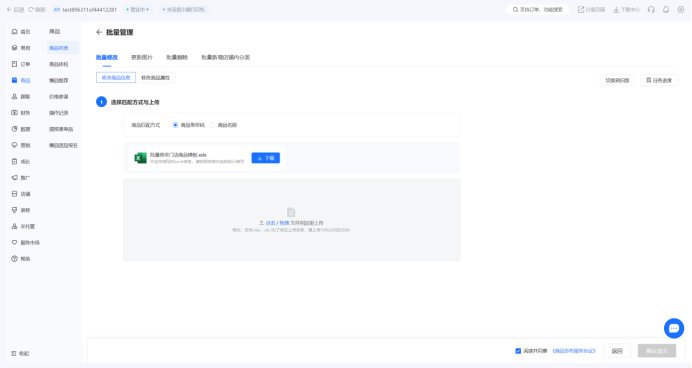Open the 服务市场 heart icon in sidebar
The height and width of the screenshot is (368, 692).
click(15, 243)
